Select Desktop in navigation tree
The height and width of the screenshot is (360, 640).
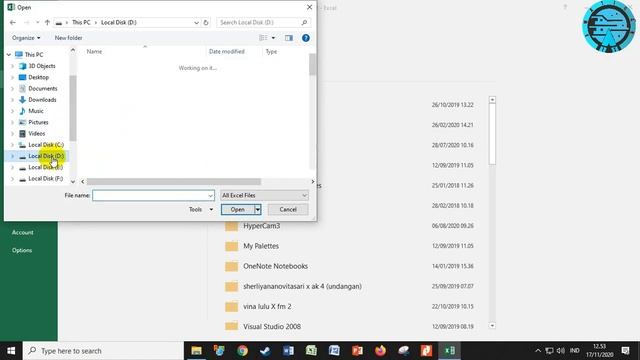[38, 77]
